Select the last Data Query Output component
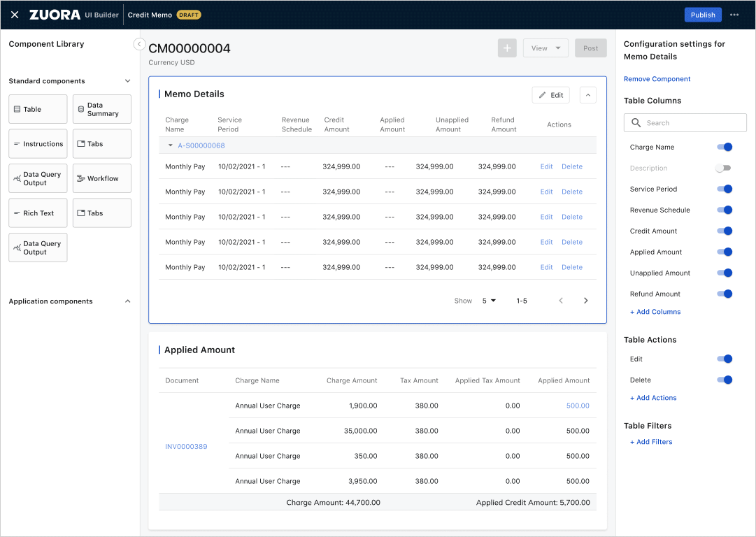 [x=38, y=248]
